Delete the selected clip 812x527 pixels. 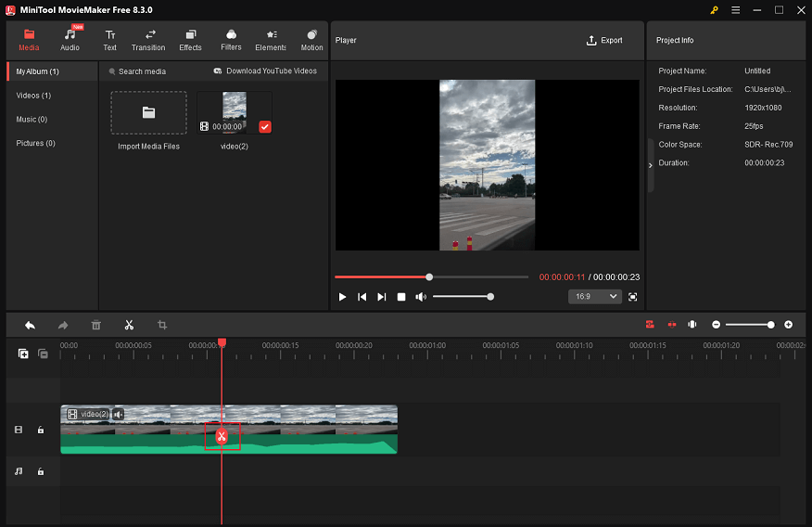[x=95, y=325]
